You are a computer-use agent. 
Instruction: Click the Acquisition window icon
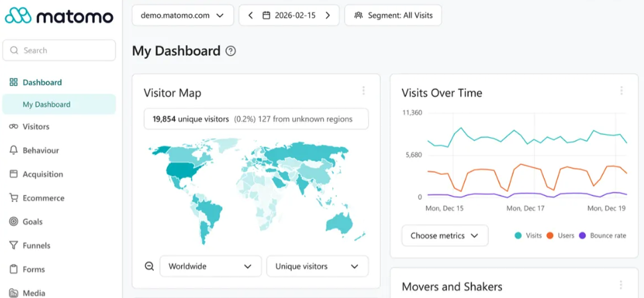point(13,174)
